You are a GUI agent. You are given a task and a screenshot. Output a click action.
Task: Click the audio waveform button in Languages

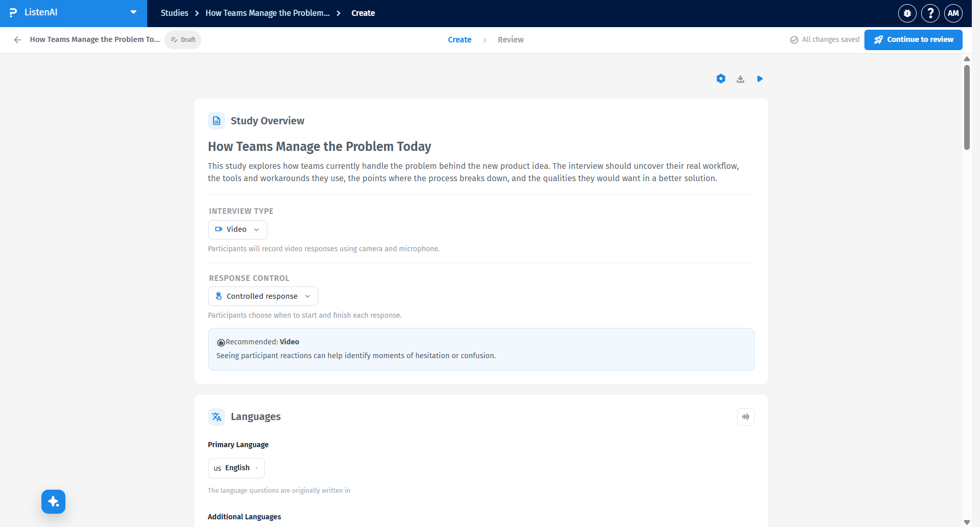tap(745, 417)
